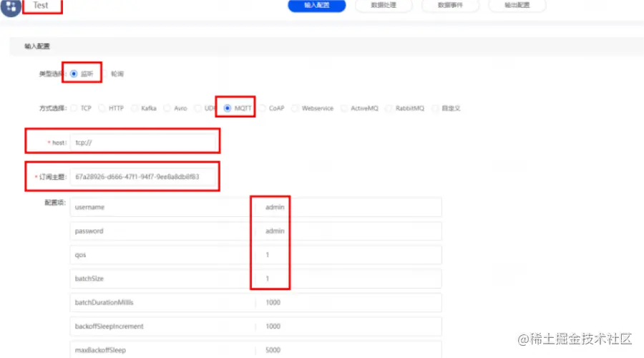Choose the UDP method radio button
The image size is (644, 358).
coord(198,108)
